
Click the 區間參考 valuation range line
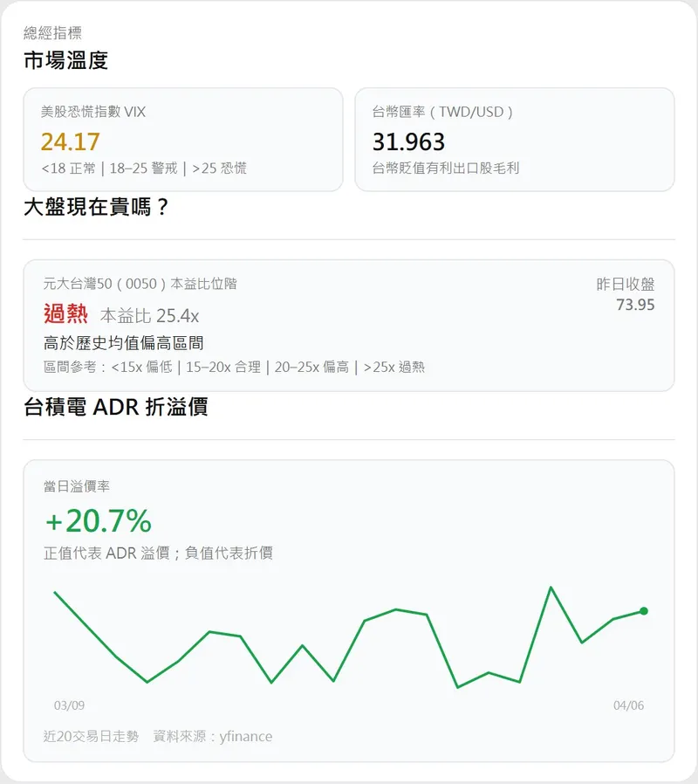point(234,368)
